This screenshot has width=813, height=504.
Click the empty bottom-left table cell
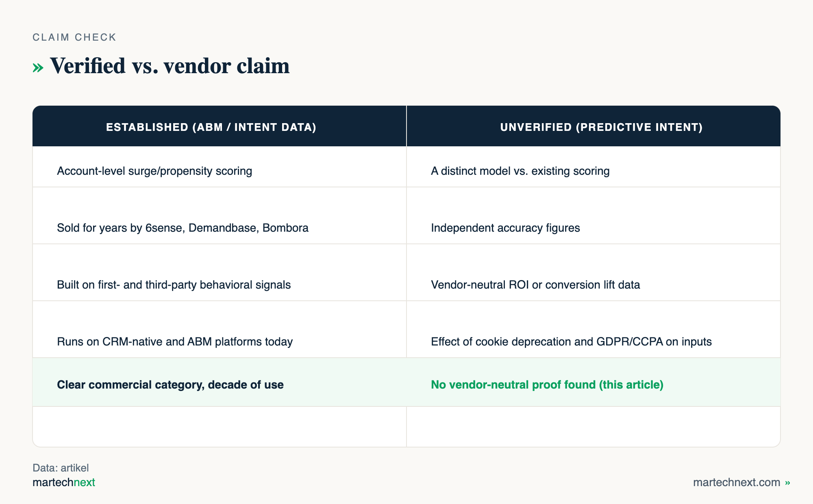point(220,427)
